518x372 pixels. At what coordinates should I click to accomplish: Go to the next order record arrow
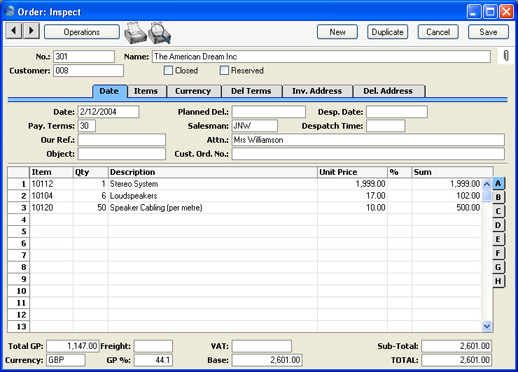coord(31,31)
